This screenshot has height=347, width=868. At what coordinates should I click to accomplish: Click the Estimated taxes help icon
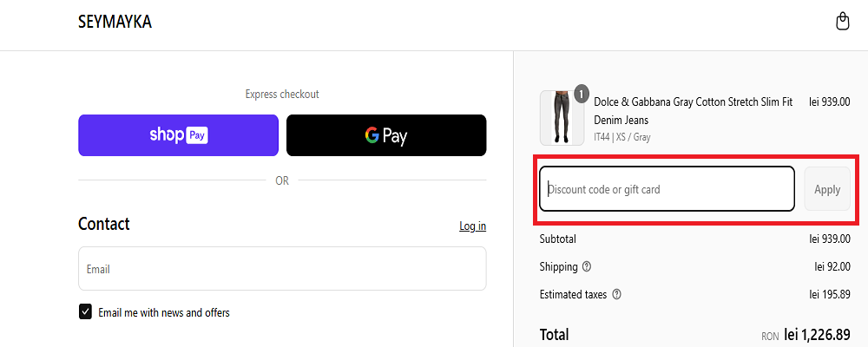click(x=616, y=294)
